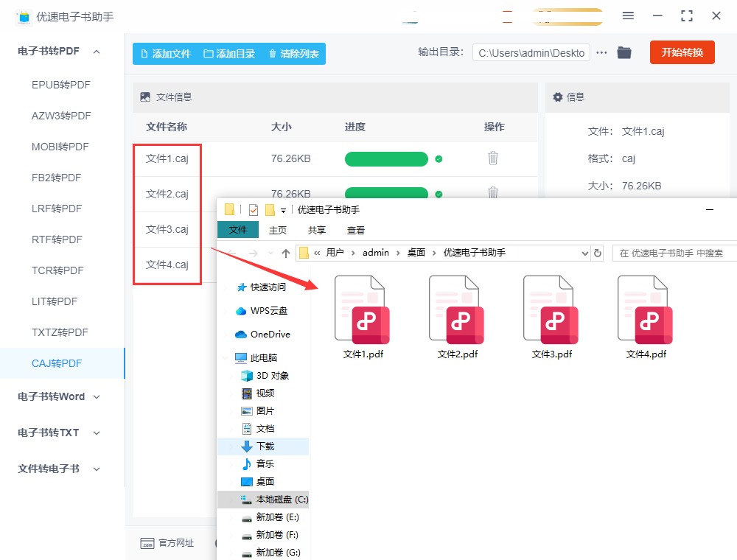Select LRF转PDF in sidebar
Image resolution: width=737 pixels, height=560 pixels.
pyautogui.click(x=57, y=209)
